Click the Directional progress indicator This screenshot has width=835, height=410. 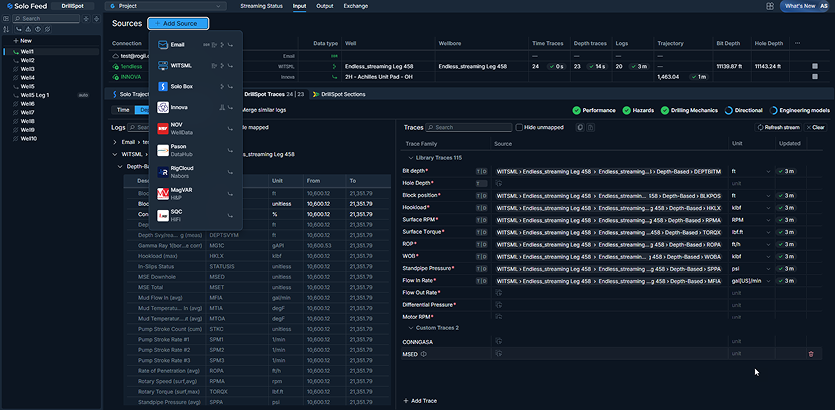coord(743,110)
